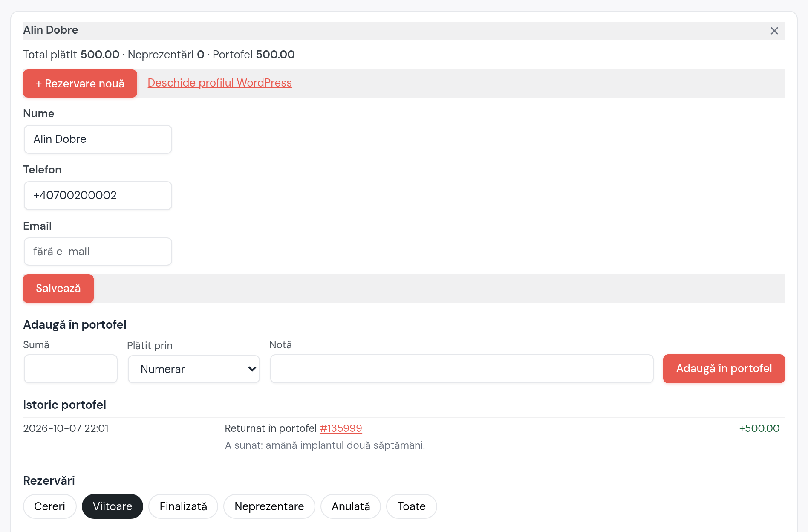The width and height of the screenshot is (808, 532).
Task: Submit with Adaugă în portofel button
Action: 724,369
